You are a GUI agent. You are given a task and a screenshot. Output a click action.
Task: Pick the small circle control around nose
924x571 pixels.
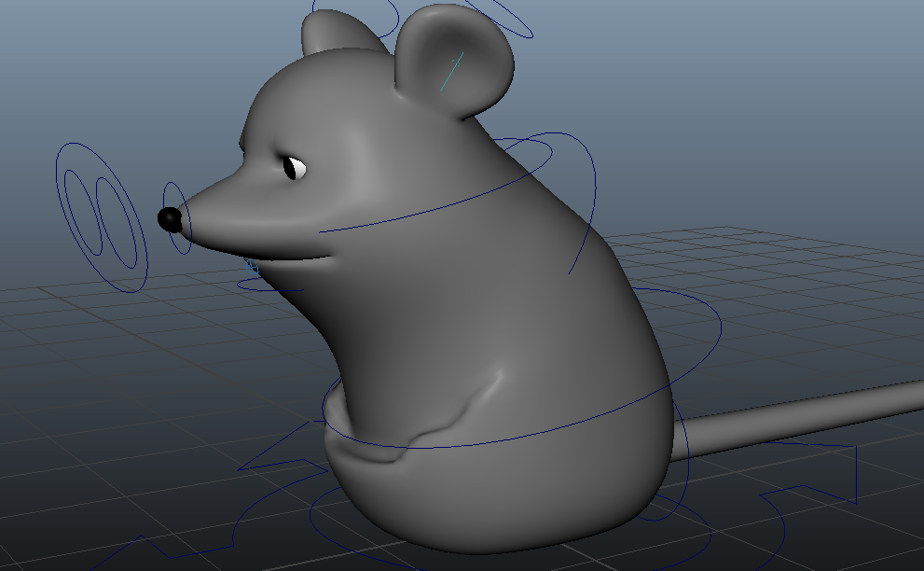[x=166, y=196]
